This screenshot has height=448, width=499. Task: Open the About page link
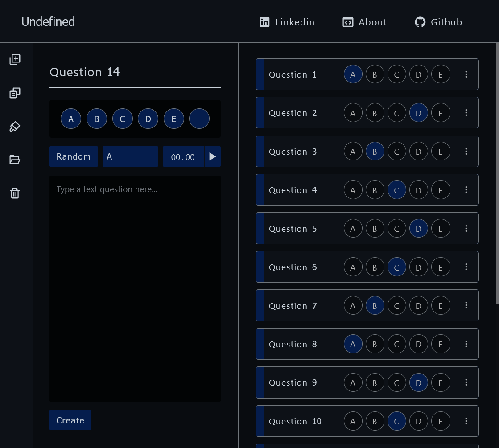(365, 22)
